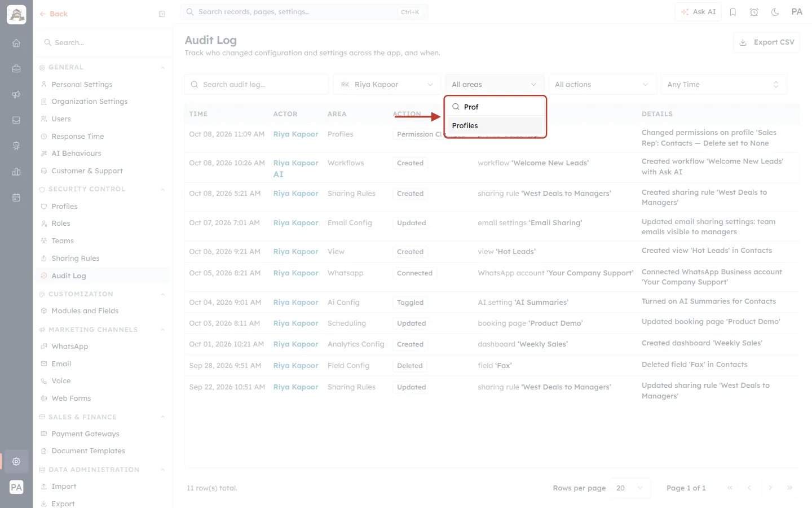The width and height of the screenshot is (812, 508).
Task: Open the bar chart analytics icon in left rail
Action: [x=16, y=172]
